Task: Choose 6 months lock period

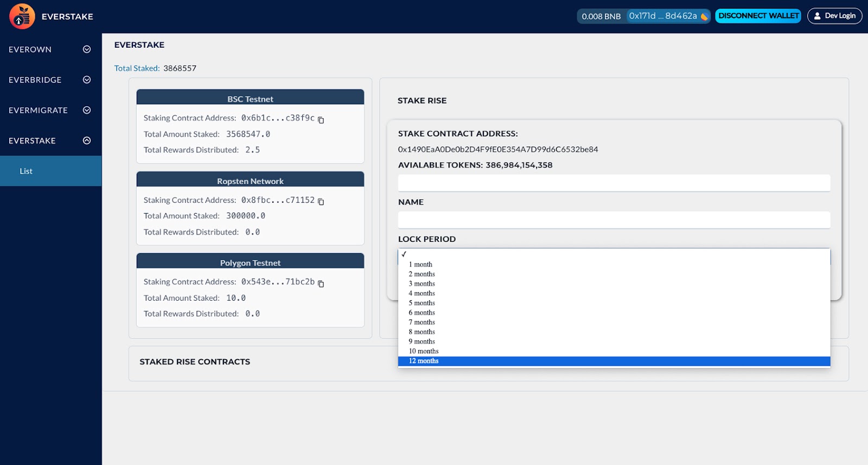Action: [614, 313]
